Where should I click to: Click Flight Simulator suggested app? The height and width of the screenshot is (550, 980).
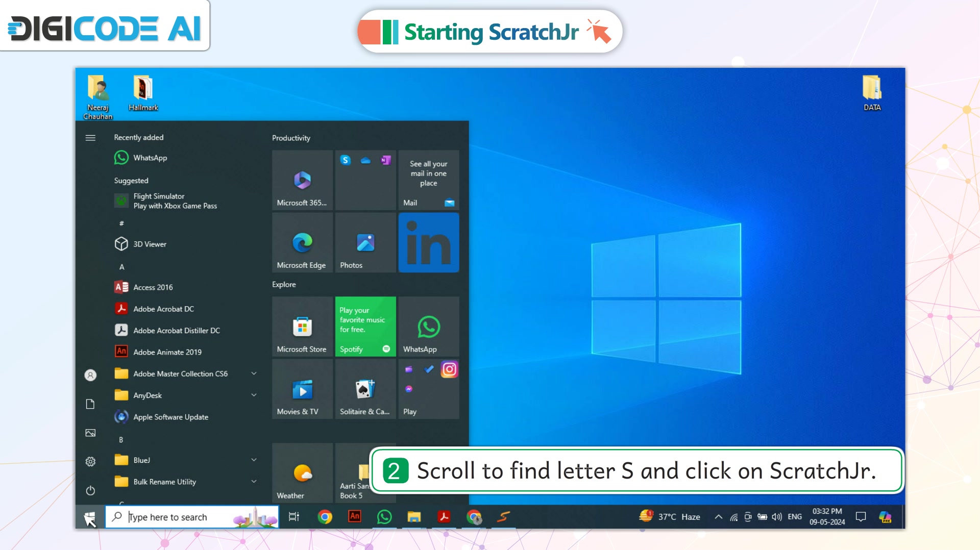(x=166, y=201)
